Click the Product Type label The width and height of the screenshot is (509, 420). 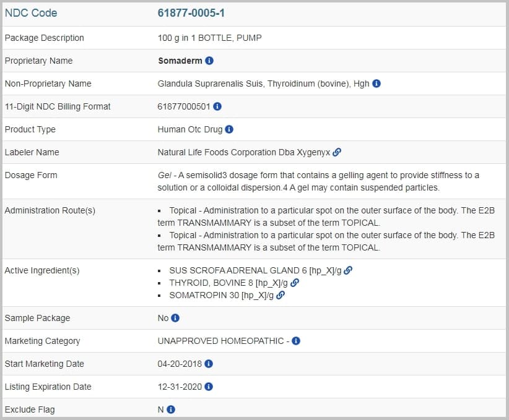point(30,129)
